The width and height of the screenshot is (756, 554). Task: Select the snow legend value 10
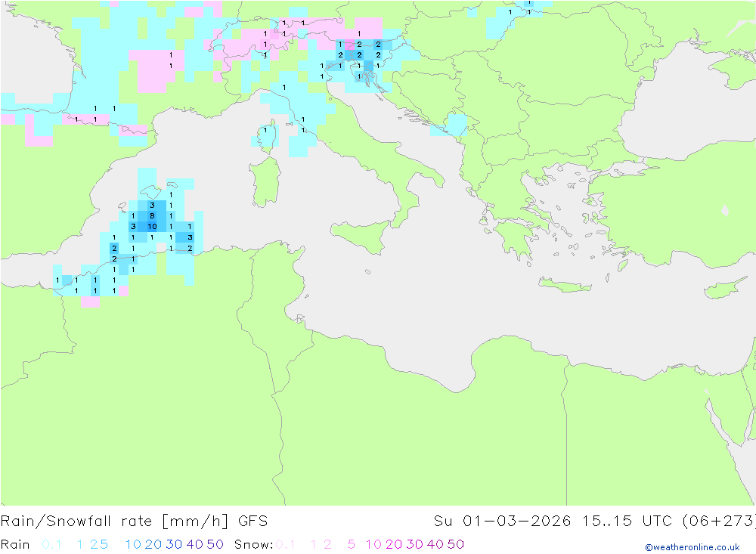(373, 544)
